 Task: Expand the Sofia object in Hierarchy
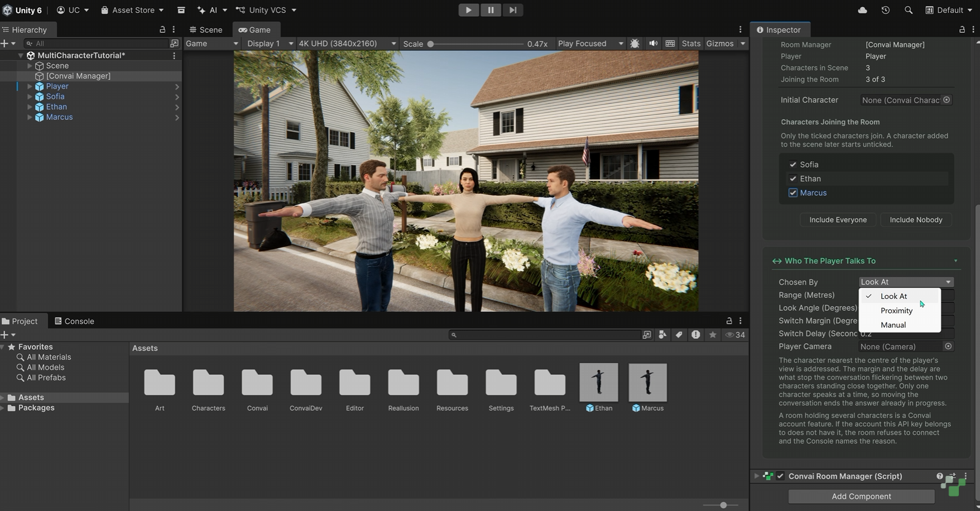tap(30, 97)
